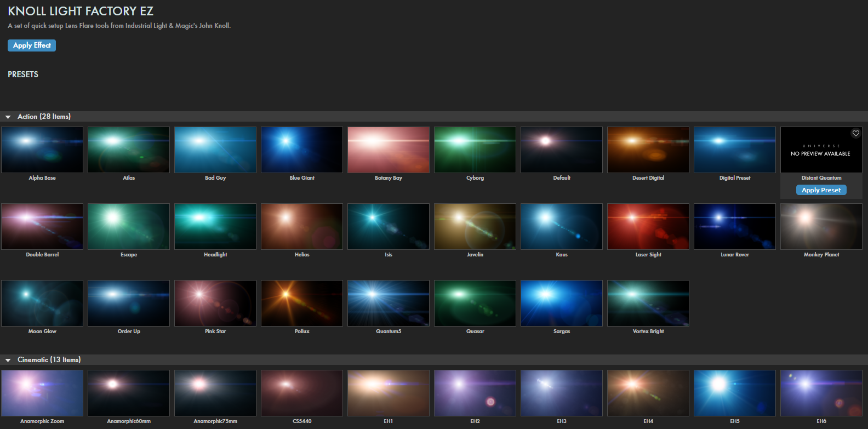The image size is (868, 429).
Task: Collapse the Action presets group
Action: pos(8,117)
